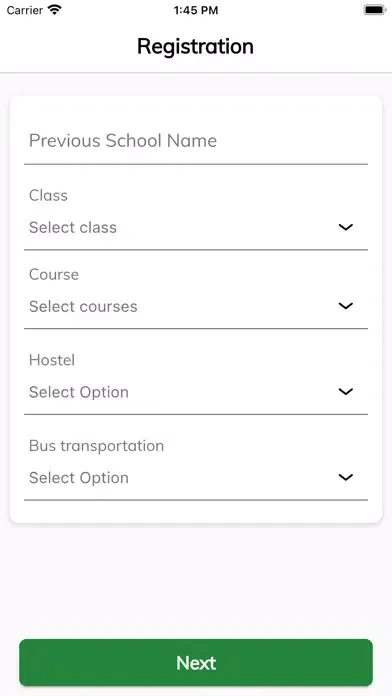Click the Bus transportation field label

[96, 446]
